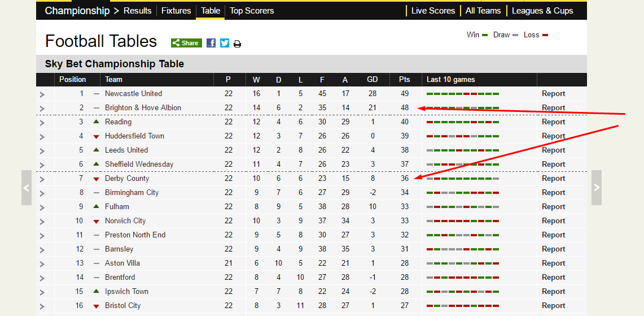Go to next page with right arrow
The height and width of the screenshot is (316, 644).
597,188
